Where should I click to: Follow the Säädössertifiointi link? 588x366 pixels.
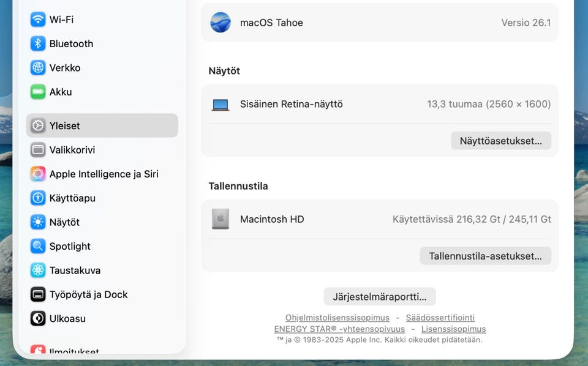click(x=440, y=318)
